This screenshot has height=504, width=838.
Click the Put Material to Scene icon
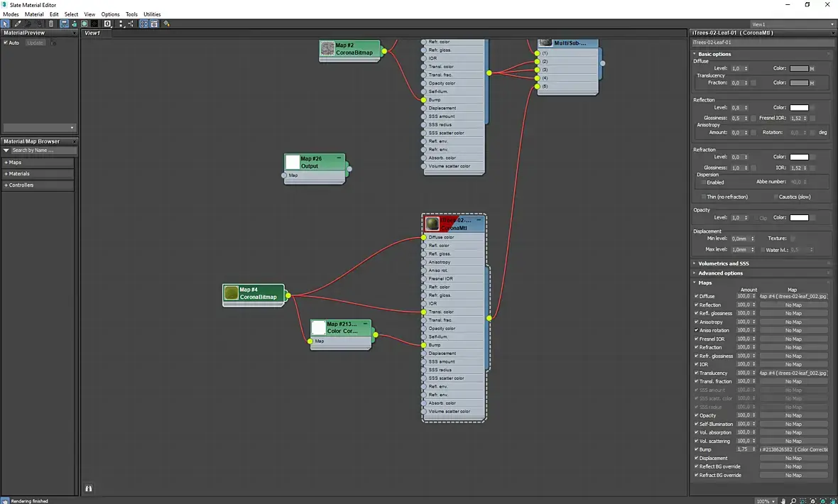click(28, 24)
